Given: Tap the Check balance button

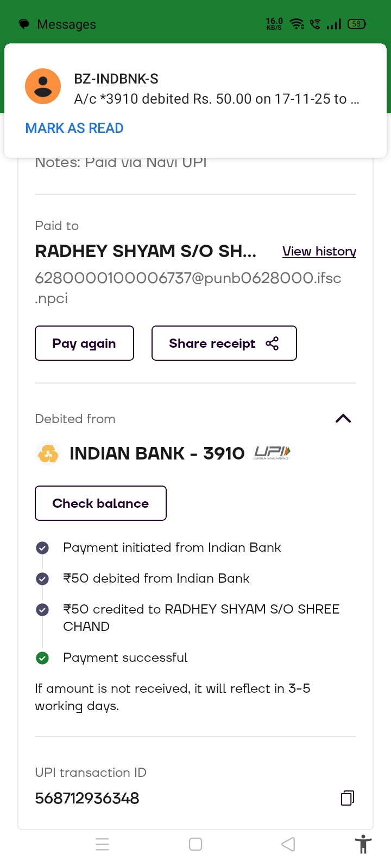Looking at the screenshot, I should tap(100, 503).
